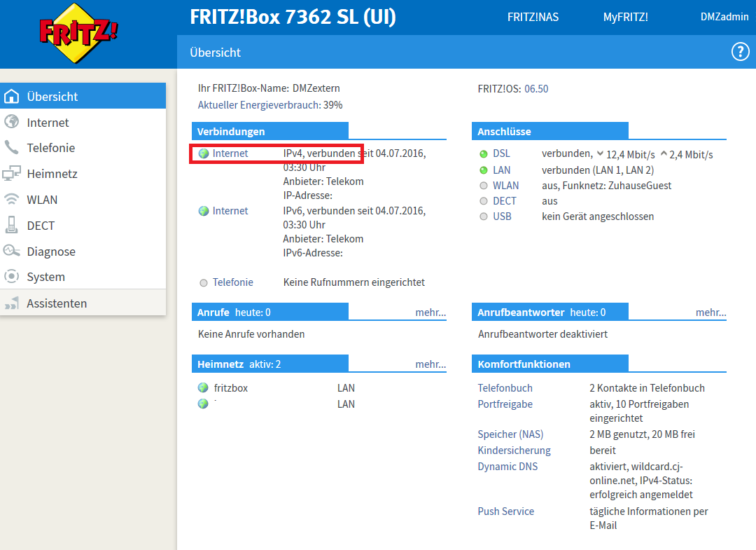The width and height of the screenshot is (756, 550).
Task: Click the grey WLAN status indicator
Action: click(x=484, y=185)
